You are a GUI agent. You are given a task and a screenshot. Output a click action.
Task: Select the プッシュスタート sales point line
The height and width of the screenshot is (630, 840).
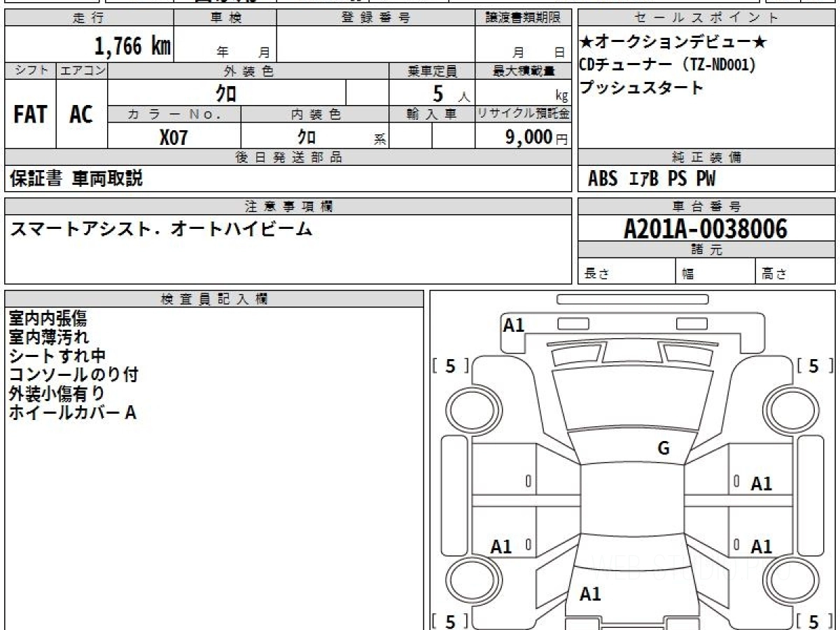coord(641,88)
